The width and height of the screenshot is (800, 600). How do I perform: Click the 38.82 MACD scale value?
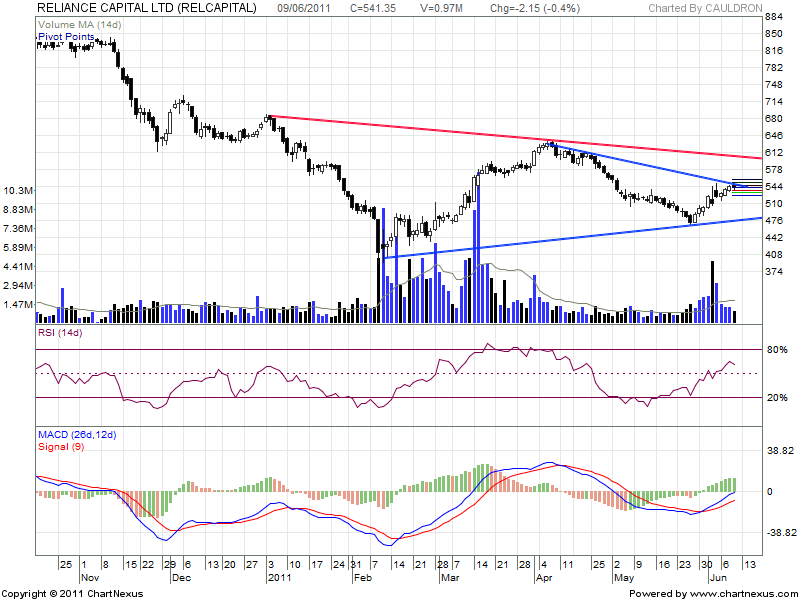[778, 452]
